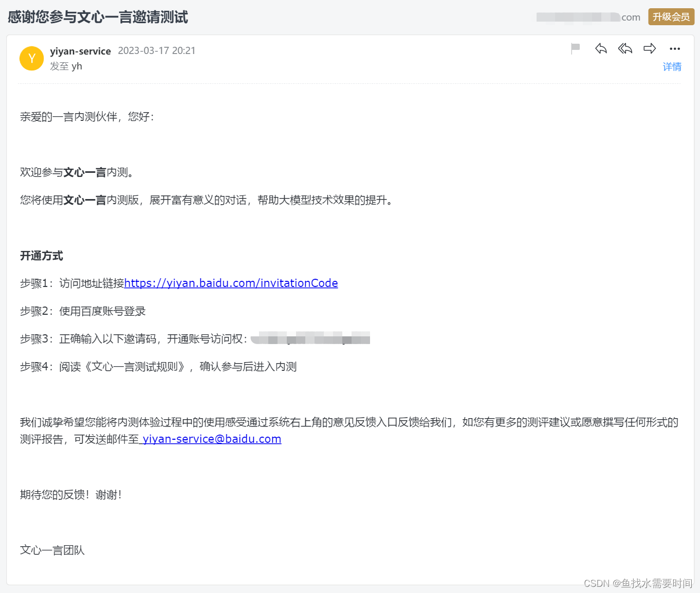Click the closing line 期待您的反馈！谢谢！

tap(71, 495)
